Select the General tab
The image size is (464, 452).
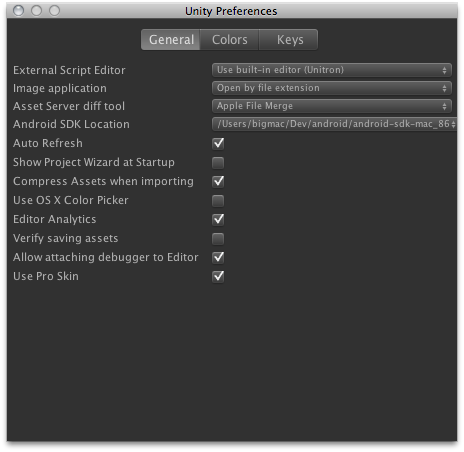[x=171, y=40]
